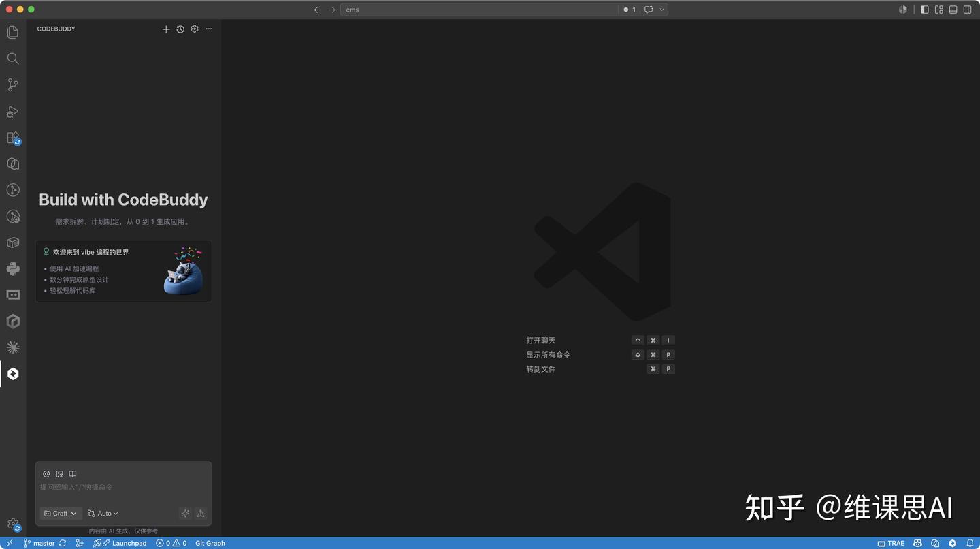Toggle the bottom panel visibility
This screenshot has width=980, height=549.
pos(953,10)
